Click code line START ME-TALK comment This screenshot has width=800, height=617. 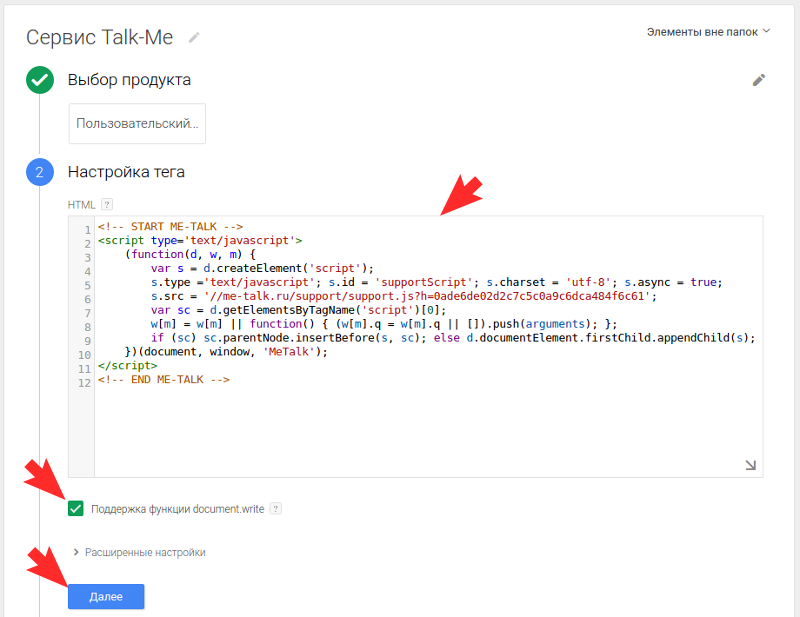170,226
